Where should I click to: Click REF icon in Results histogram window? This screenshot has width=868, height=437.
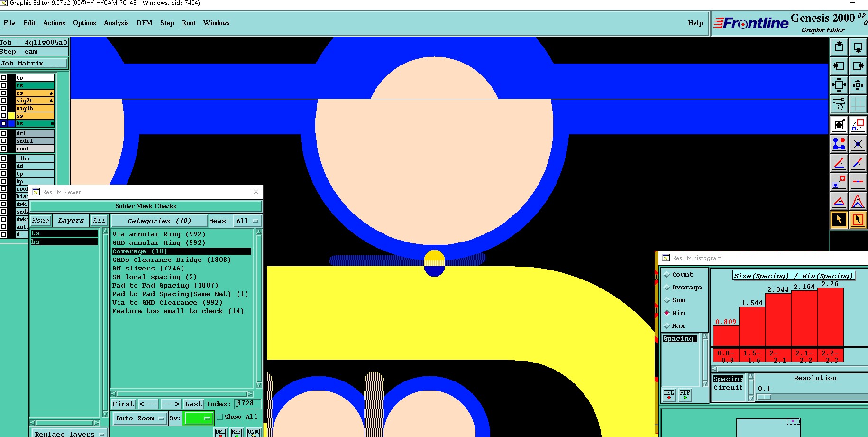pos(685,395)
